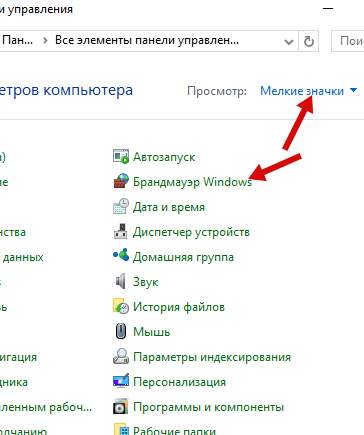364x435 pixels.
Task: Open Брандмауэр Windows settings
Action: coord(192,182)
